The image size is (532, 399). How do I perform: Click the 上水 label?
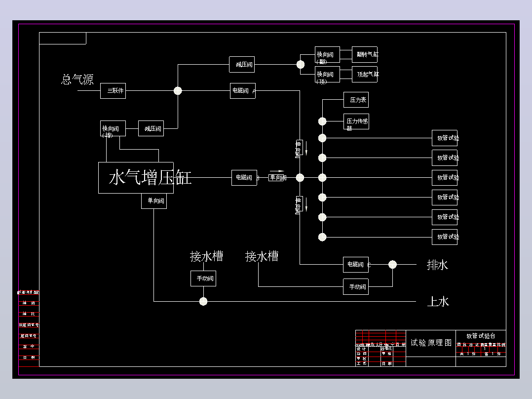point(438,302)
